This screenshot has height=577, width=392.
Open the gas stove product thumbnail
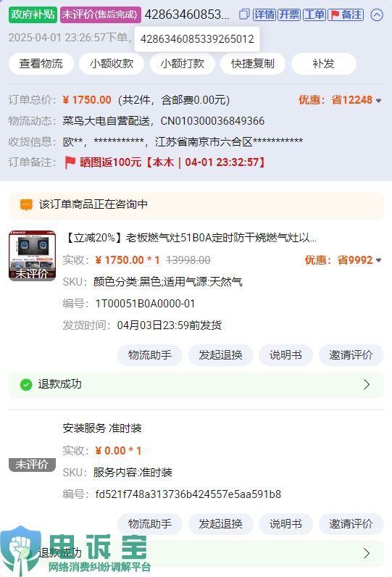(x=33, y=256)
